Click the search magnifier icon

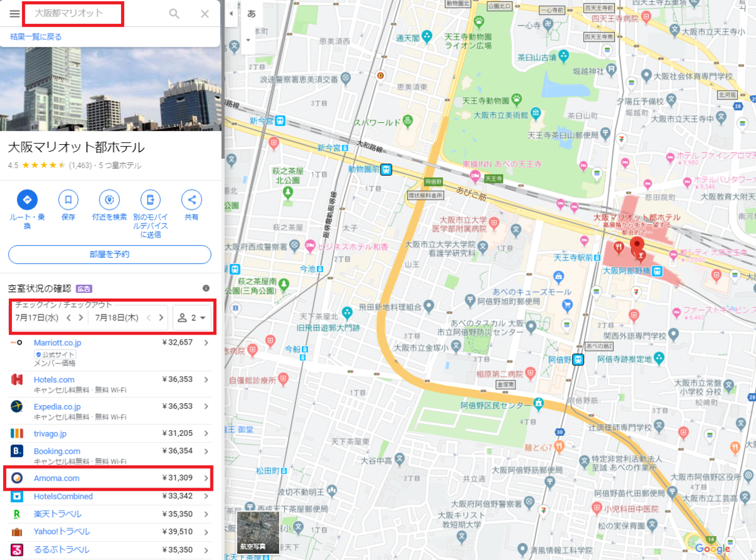pos(175,14)
